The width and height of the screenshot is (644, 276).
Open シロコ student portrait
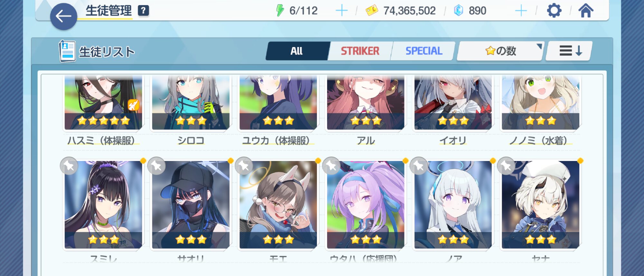(x=191, y=102)
